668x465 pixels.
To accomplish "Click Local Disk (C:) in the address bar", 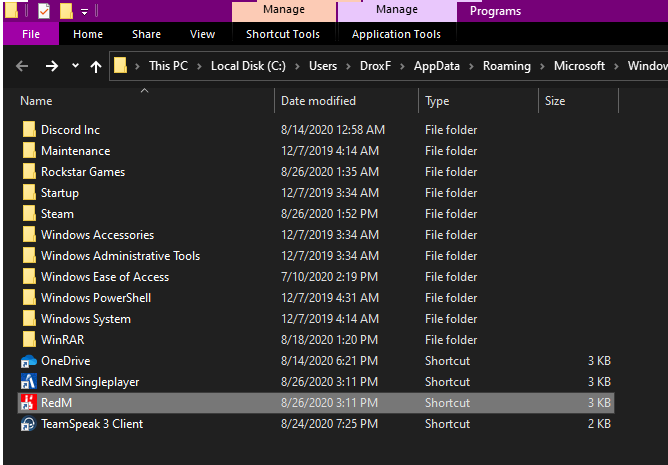I will (x=248, y=66).
